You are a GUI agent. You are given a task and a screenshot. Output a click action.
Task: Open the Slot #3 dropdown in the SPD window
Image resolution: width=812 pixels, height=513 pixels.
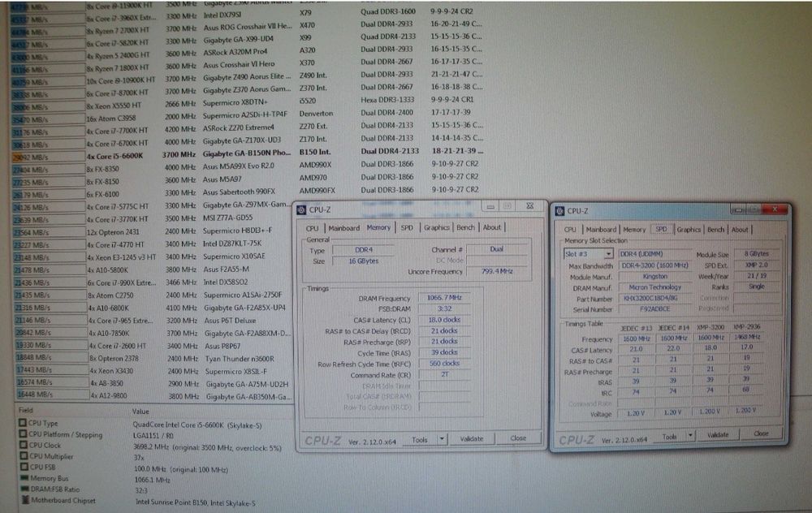(608, 253)
